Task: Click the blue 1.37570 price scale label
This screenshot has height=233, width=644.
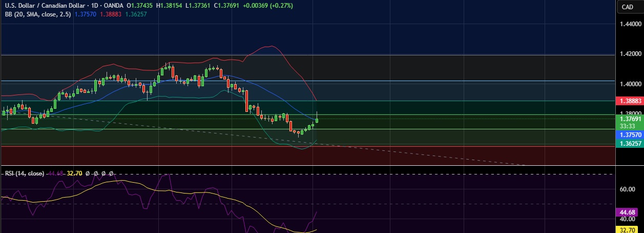Action: (629, 134)
